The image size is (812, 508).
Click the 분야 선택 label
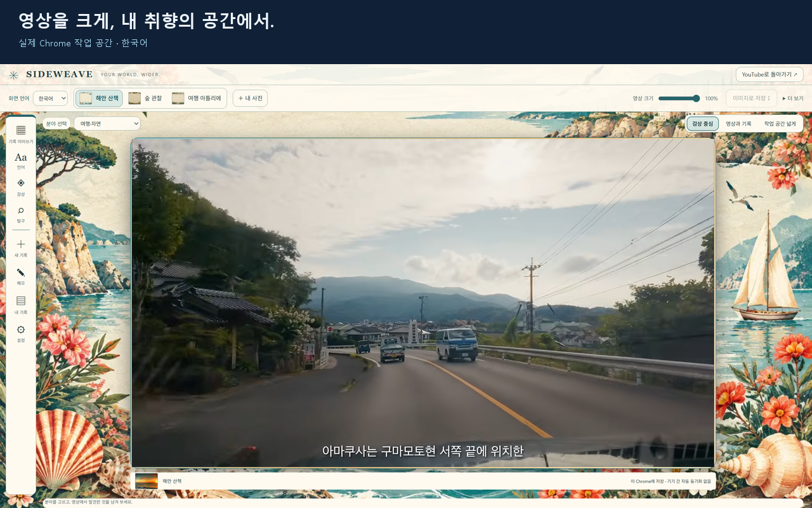pyautogui.click(x=56, y=124)
